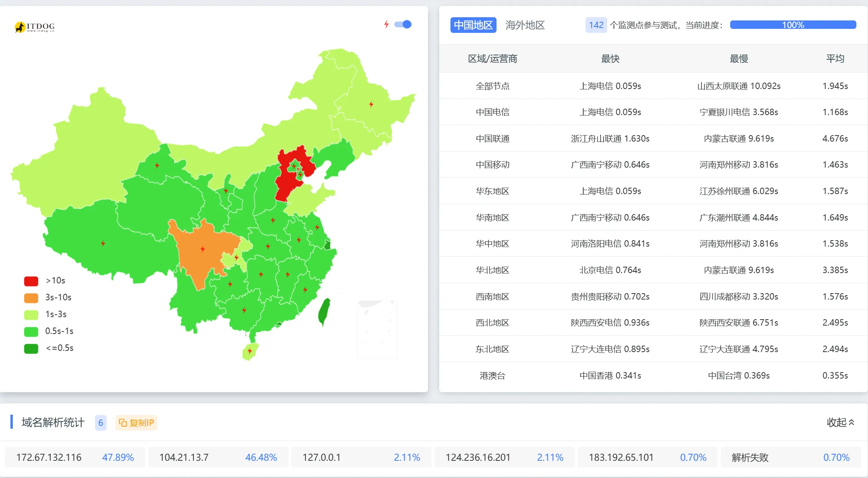This screenshot has width=868, height=478.
Task: Click the 解析失败 entry in the IP statistics
Action: click(x=750, y=458)
